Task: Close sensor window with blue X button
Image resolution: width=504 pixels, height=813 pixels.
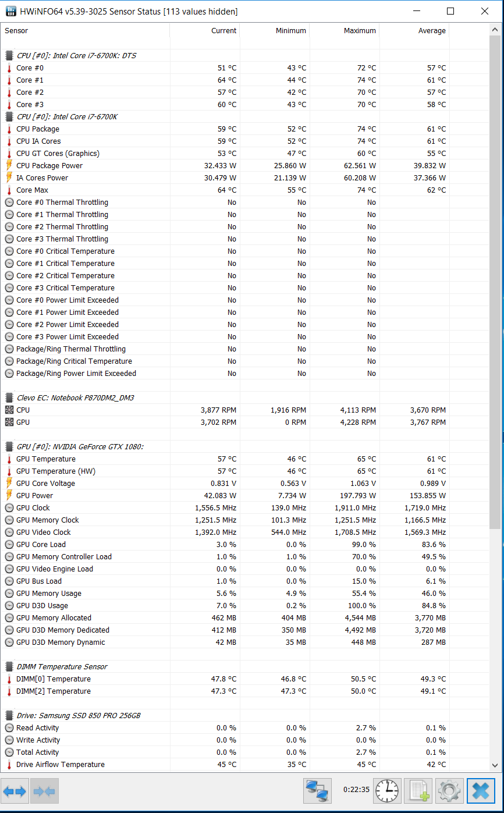Action: coord(481,790)
